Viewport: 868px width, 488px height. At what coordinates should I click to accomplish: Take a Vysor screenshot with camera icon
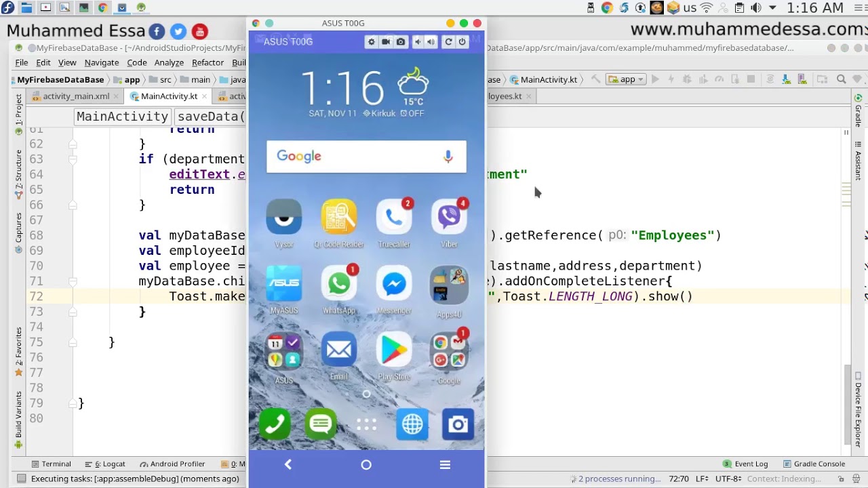tap(401, 42)
